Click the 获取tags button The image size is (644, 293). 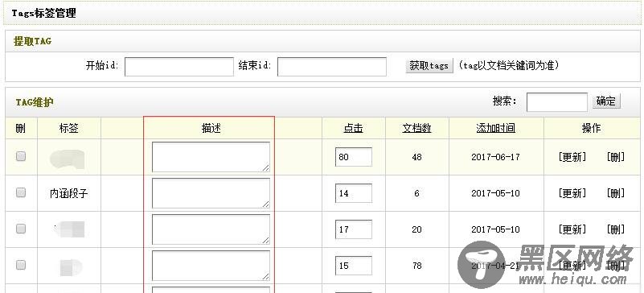click(x=429, y=66)
